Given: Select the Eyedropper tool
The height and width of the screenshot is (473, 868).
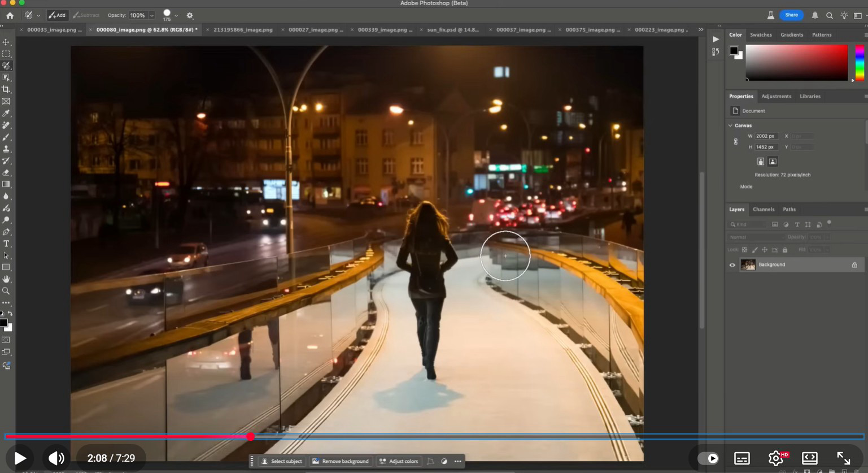Looking at the screenshot, I should (6, 114).
